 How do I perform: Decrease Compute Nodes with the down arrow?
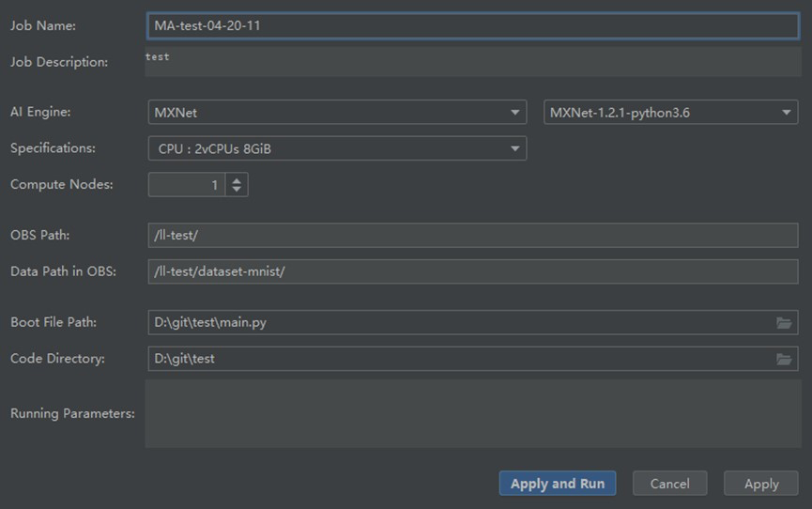pos(237,190)
